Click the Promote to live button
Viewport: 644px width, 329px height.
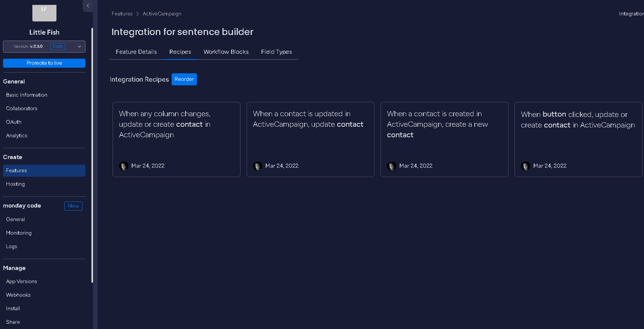pyautogui.click(x=44, y=63)
